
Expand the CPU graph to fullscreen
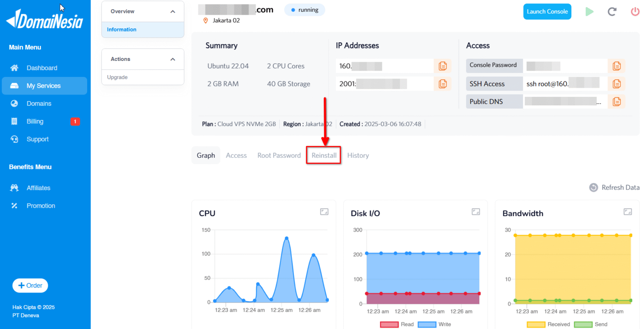click(324, 212)
